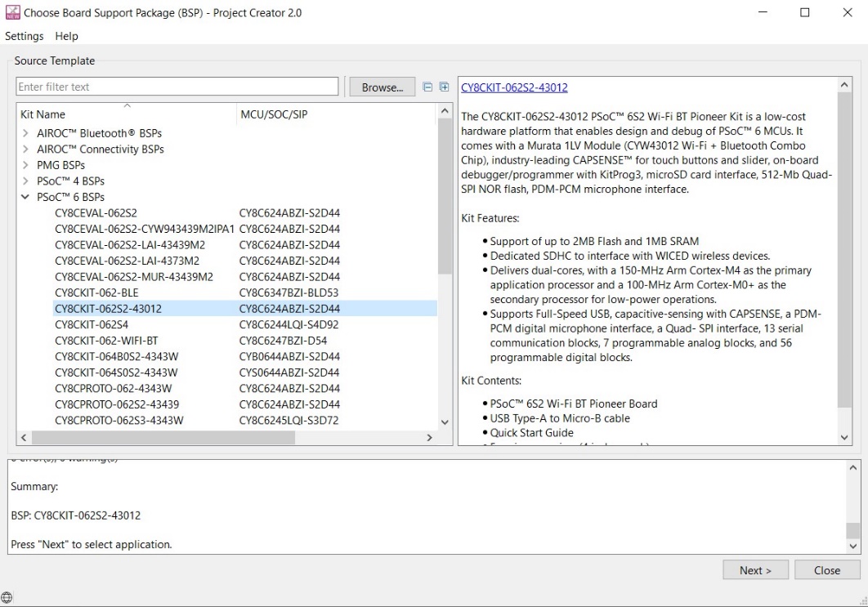
Task: Click description pane vertical scrollbar thumb
Action: [x=843, y=249]
